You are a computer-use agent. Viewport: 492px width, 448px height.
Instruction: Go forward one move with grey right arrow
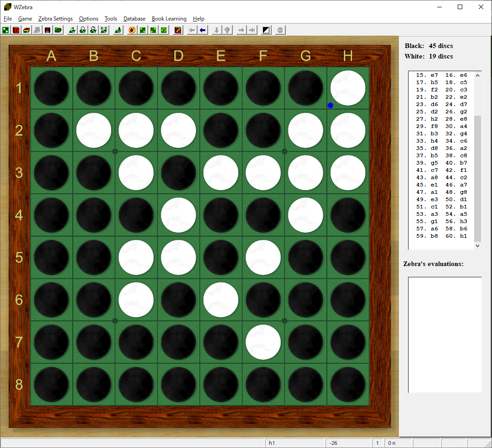tap(241, 30)
